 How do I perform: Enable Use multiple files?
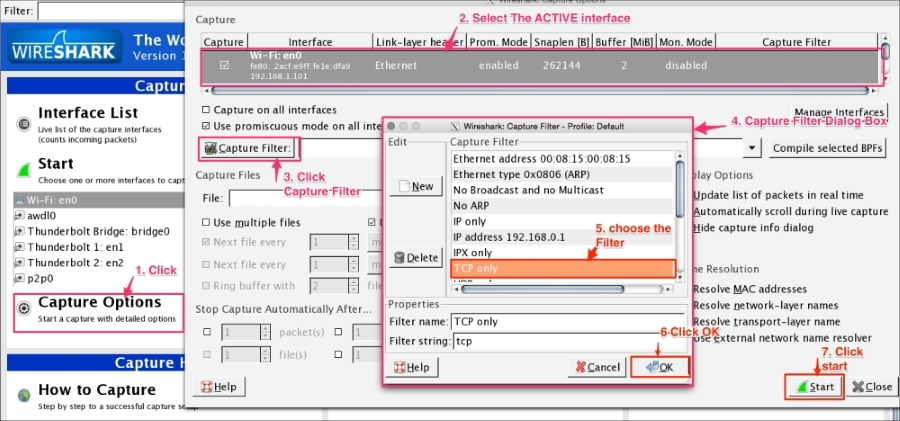coord(205,222)
